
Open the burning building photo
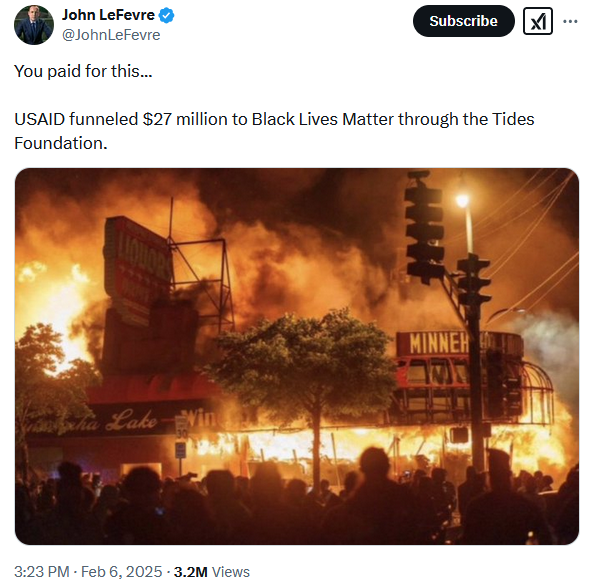pos(296,356)
